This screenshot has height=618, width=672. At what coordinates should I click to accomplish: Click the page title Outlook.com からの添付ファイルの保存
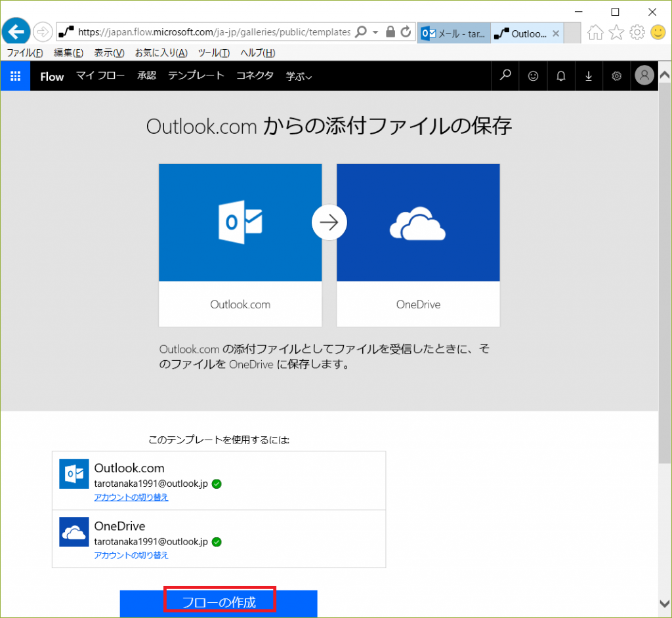(x=329, y=127)
